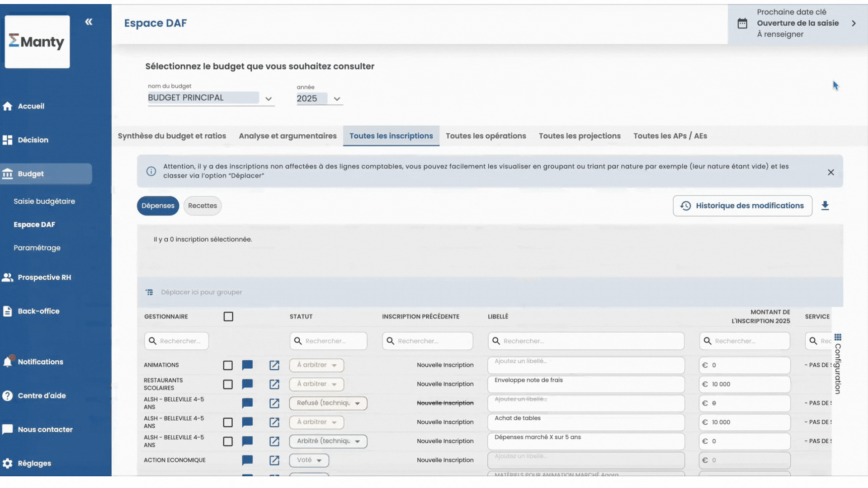Edit the 'Achat de tables' libellé field
Image resolution: width=868 pixels, height=488 pixels.
tap(586, 422)
